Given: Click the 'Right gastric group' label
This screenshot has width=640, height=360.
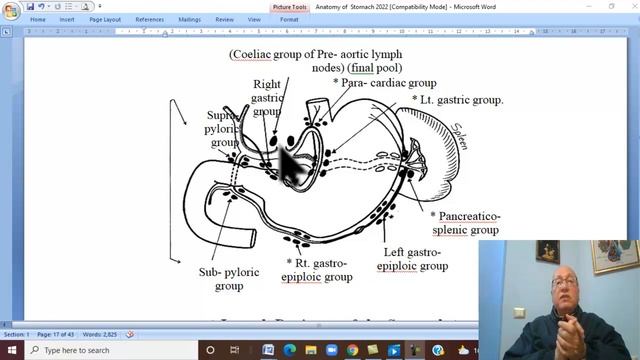Looking at the screenshot, I should (267, 98).
